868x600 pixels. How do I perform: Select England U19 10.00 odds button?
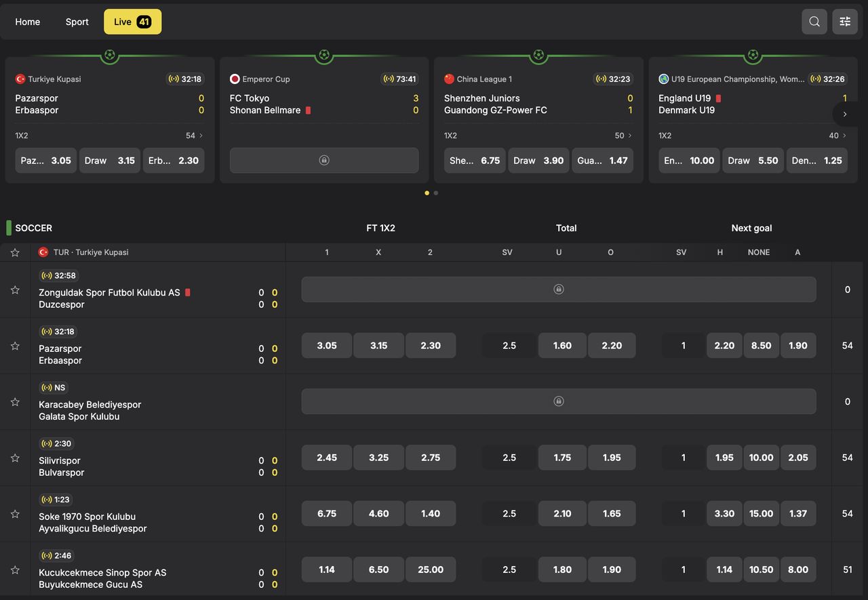click(689, 161)
